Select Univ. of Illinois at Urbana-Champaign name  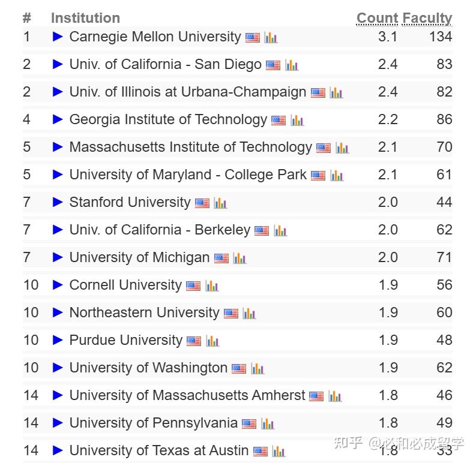pyautogui.click(x=188, y=92)
